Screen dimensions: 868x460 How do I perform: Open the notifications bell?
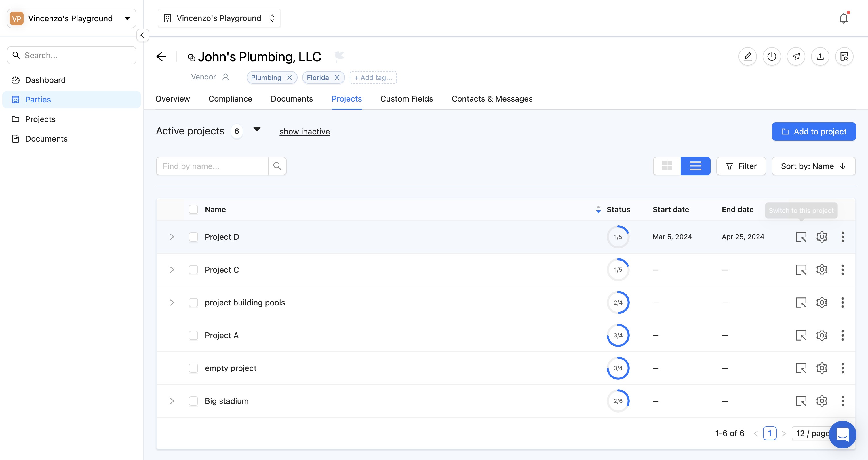click(x=844, y=18)
